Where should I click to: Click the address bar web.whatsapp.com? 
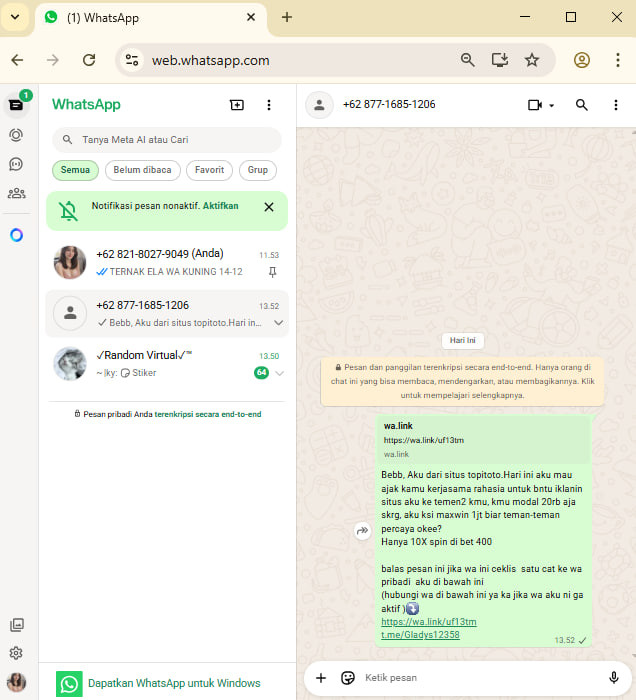point(210,60)
